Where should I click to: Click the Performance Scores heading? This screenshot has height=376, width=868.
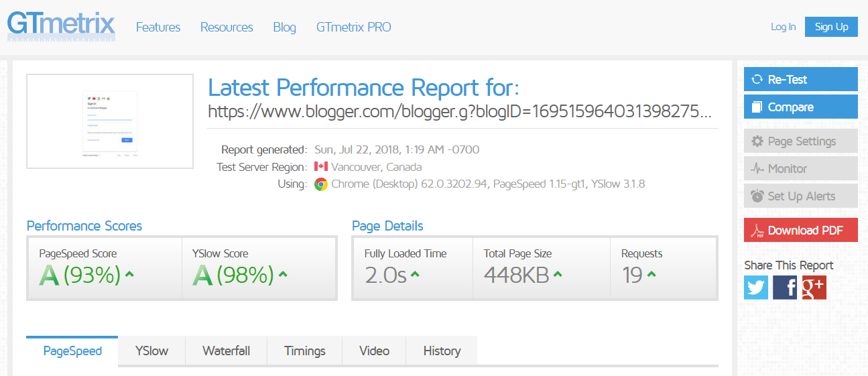(84, 226)
